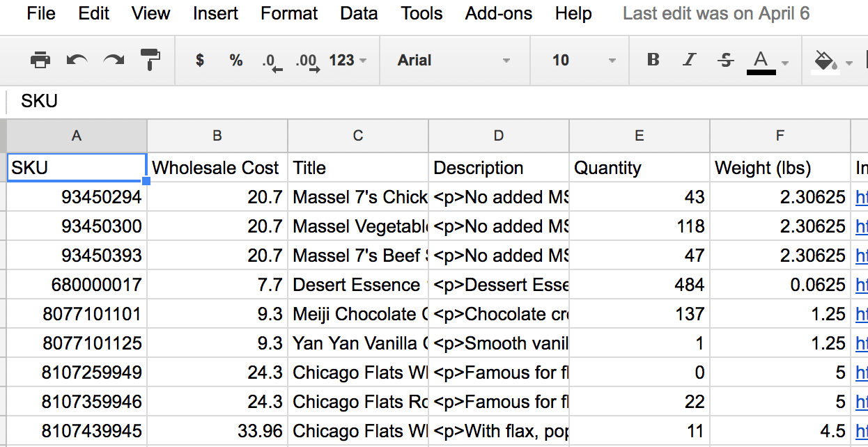Undo the last action
This screenshot has height=447, width=868.
(x=77, y=61)
